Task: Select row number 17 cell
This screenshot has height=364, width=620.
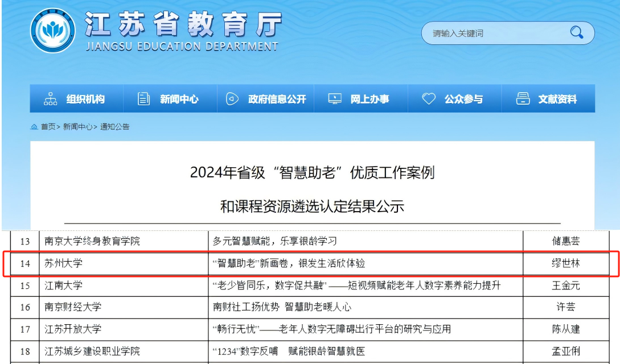Action: (25, 329)
